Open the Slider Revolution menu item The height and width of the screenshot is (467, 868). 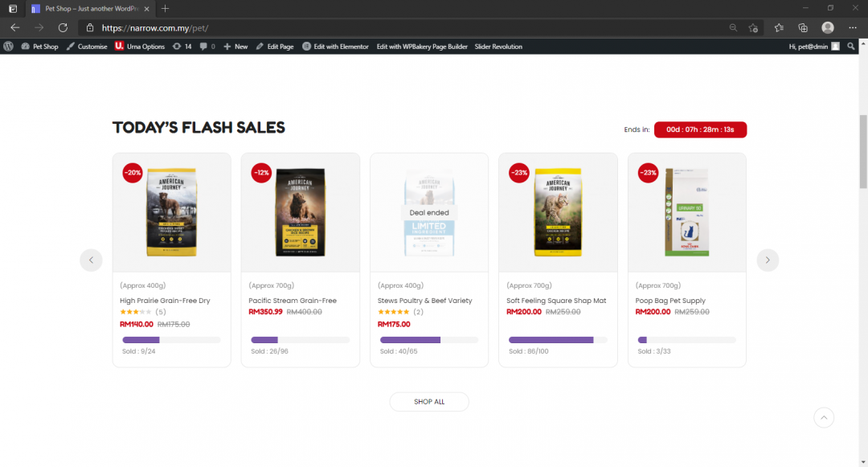click(x=498, y=47)
